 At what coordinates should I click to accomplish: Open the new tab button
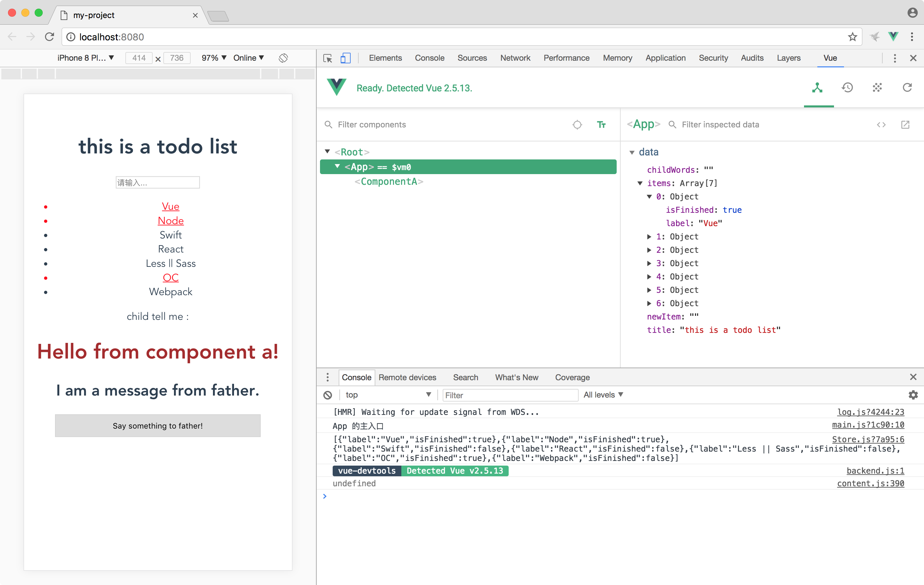pos(218,16)
